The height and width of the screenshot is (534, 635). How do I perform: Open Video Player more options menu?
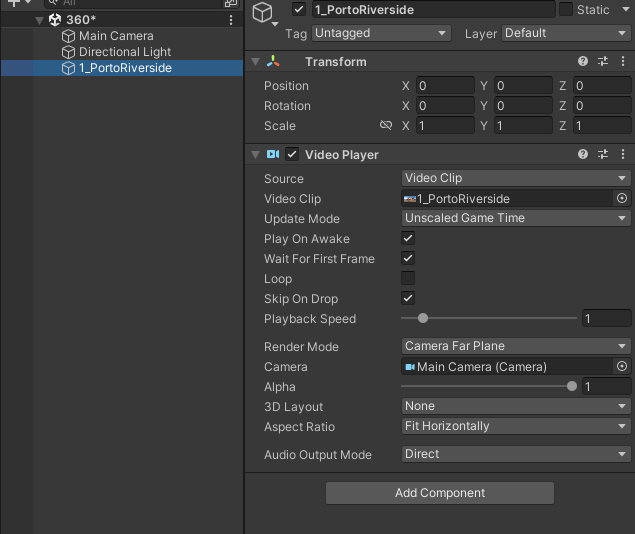coord(624,154)
